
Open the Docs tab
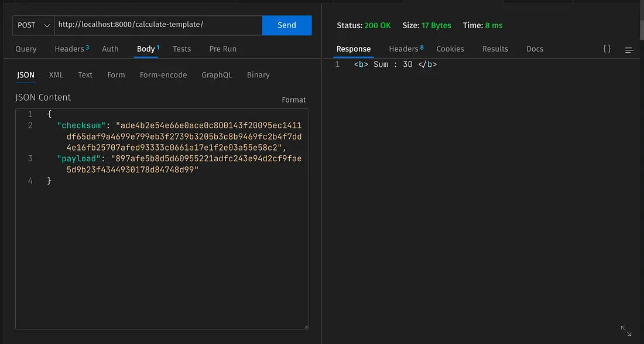click(535, 49)
